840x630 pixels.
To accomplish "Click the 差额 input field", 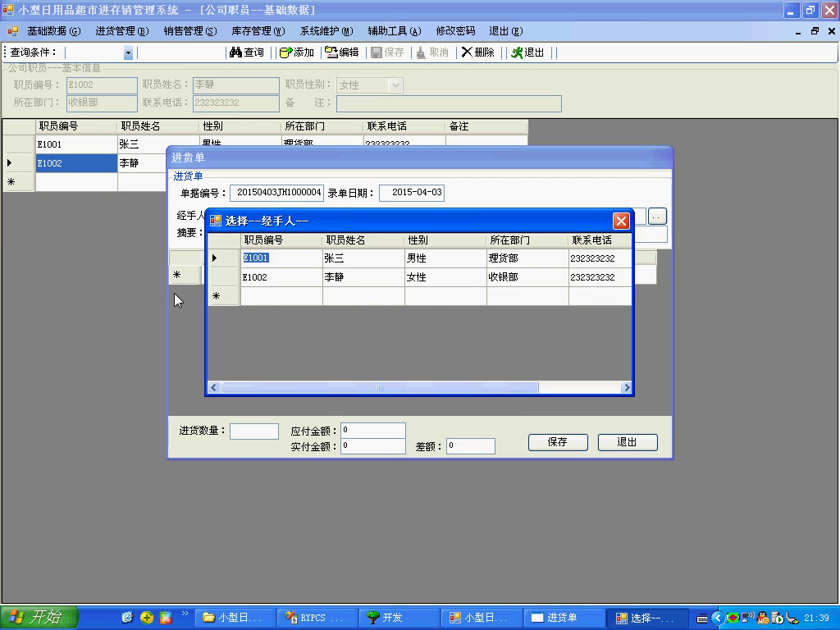I will 471,446.
